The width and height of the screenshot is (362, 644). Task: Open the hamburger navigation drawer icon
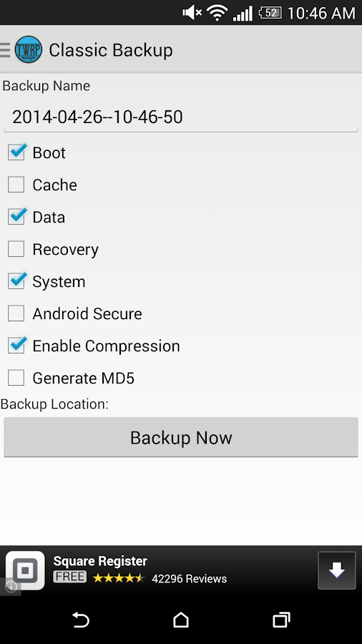point(5,49)
